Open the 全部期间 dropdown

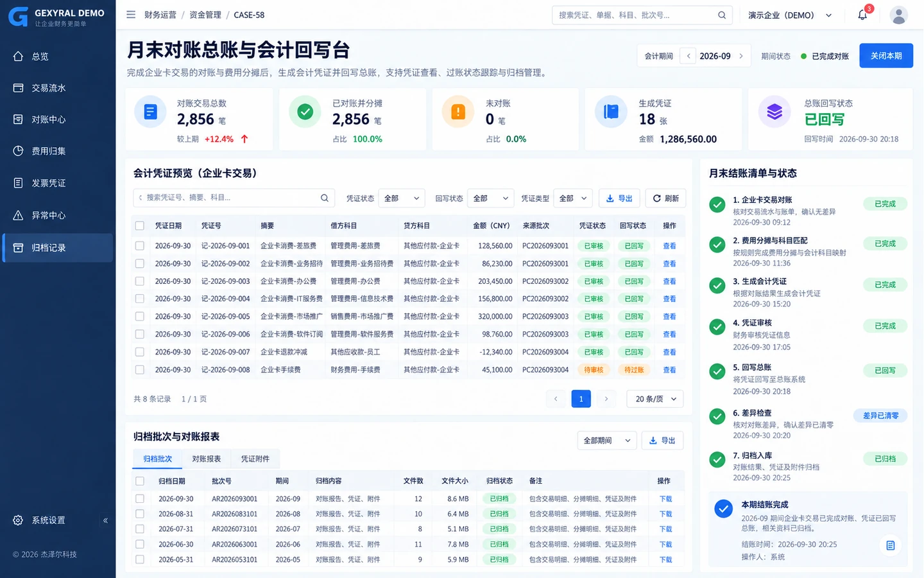(x=607, y=441)
